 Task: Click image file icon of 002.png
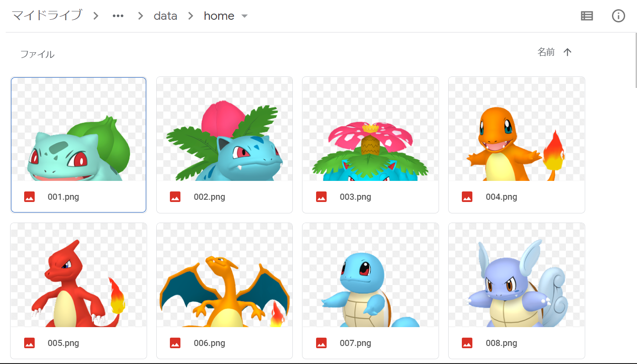pos(175,197)
